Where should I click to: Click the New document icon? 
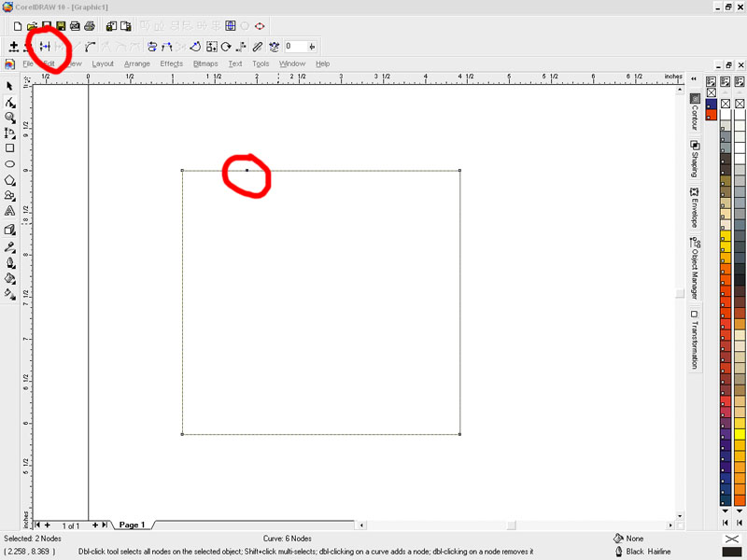[18, 26]
